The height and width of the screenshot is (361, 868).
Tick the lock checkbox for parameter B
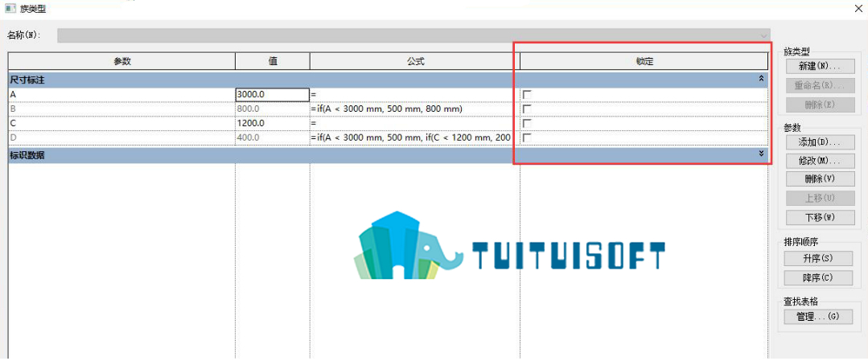[x=527, y=109]
